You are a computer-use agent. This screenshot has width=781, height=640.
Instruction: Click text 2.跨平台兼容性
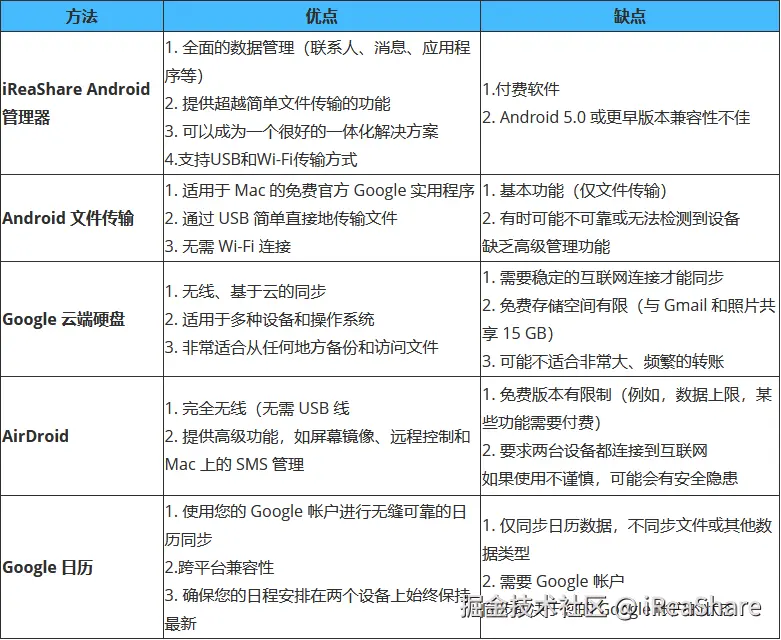[220, 567]
